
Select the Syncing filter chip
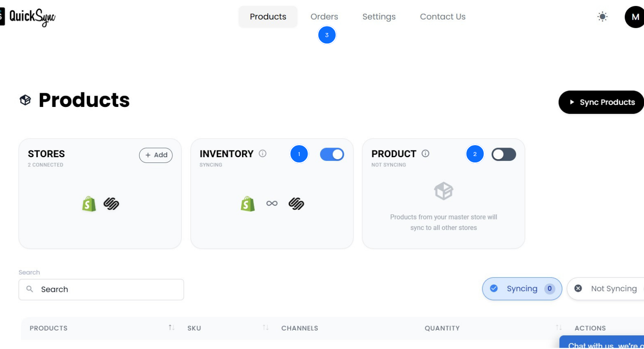tap(522, 289)
